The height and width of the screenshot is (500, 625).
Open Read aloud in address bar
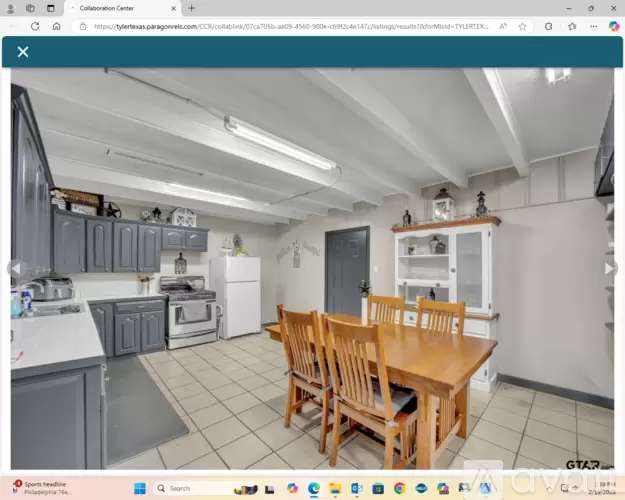click(503, 26)
